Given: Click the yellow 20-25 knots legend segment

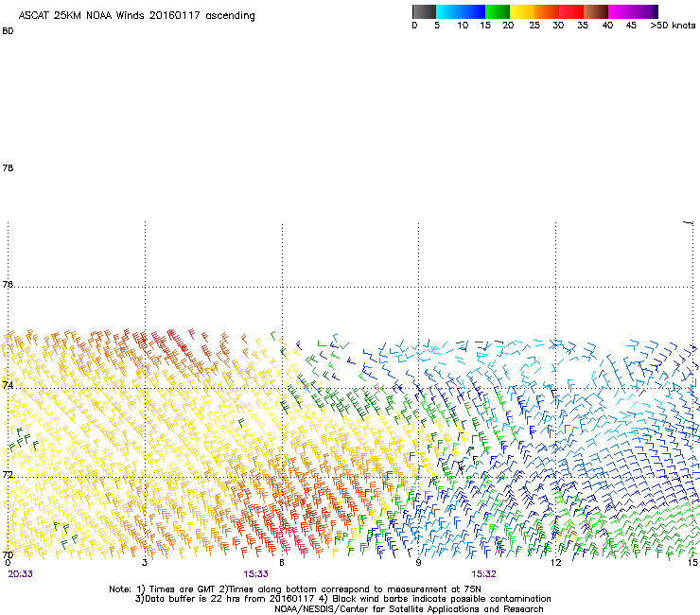Looking at the screenshot, I should [522, 11].
